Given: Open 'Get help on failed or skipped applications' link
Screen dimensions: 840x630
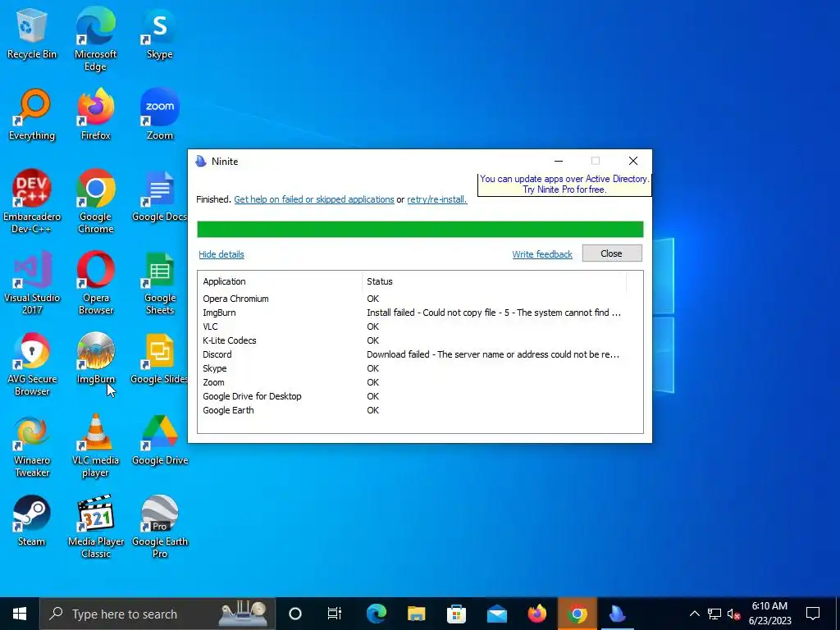Looking at the screenshot, I should 314,199.
